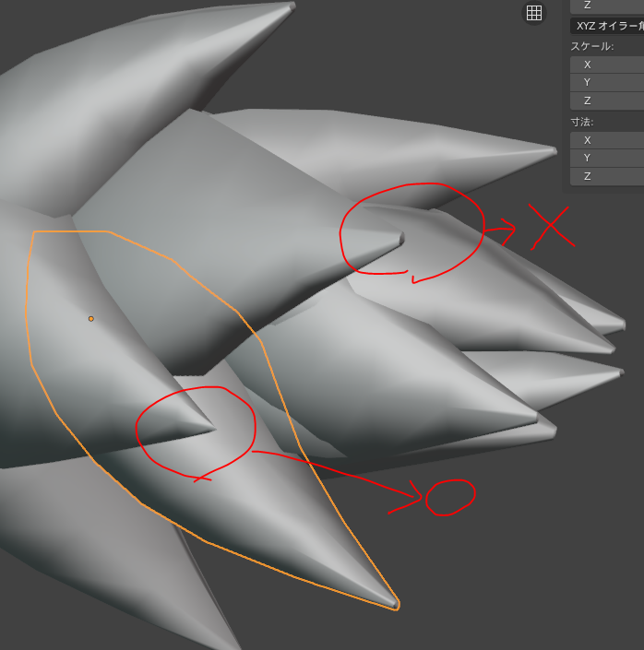Edit the Scale Z field
The image size is (644, 650).
607,100
